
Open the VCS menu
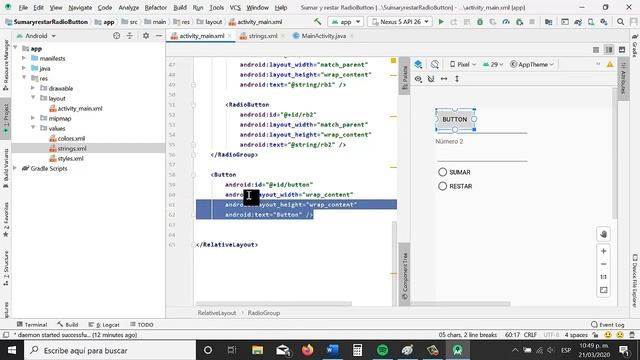235,7
